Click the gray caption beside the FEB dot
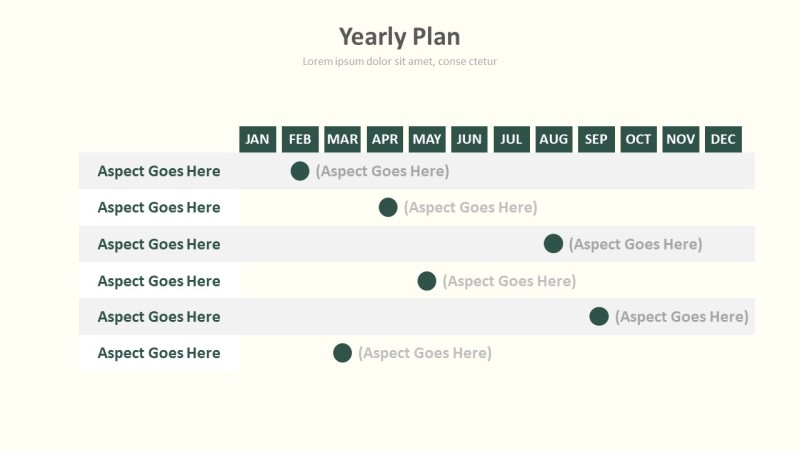 [382, 171]
